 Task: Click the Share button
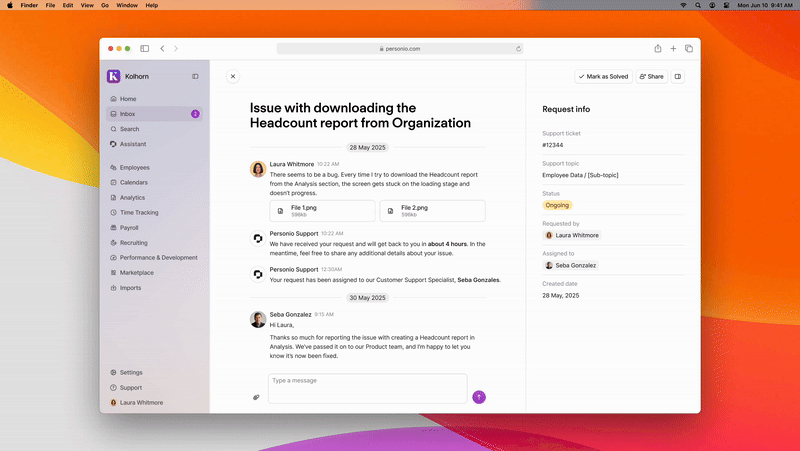click(650, 76)
